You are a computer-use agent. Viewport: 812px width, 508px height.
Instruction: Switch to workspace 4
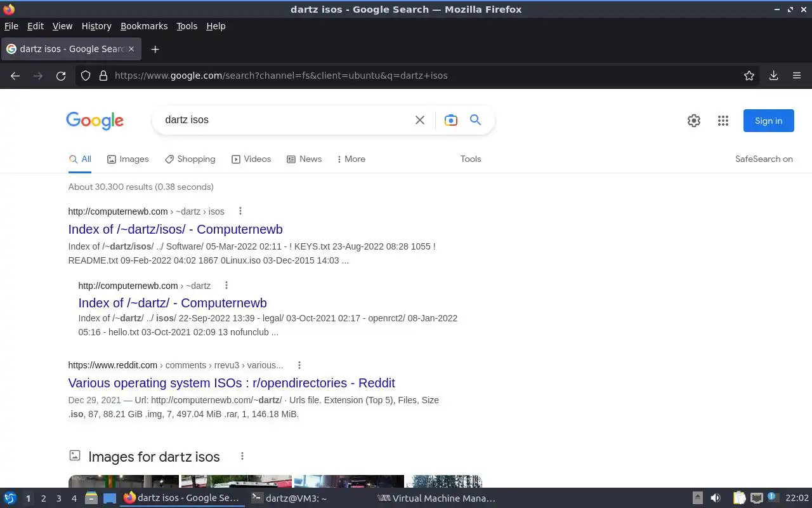74,498
